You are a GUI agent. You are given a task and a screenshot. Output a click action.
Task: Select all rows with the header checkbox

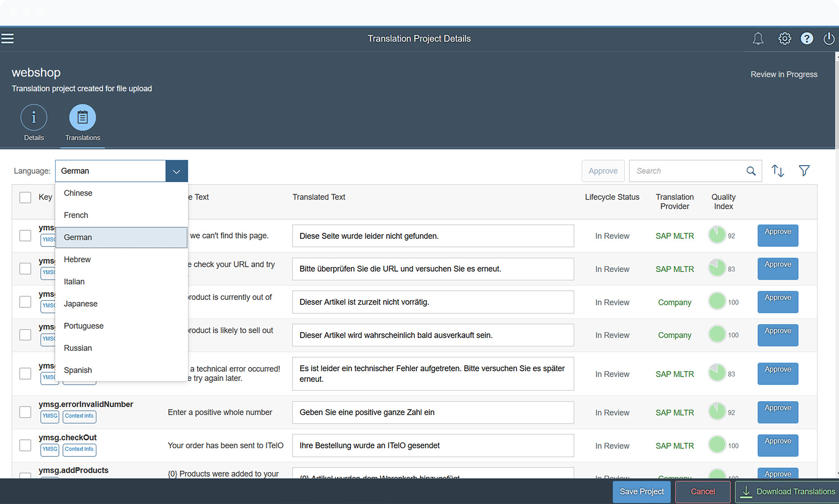(x=25, y=197)
